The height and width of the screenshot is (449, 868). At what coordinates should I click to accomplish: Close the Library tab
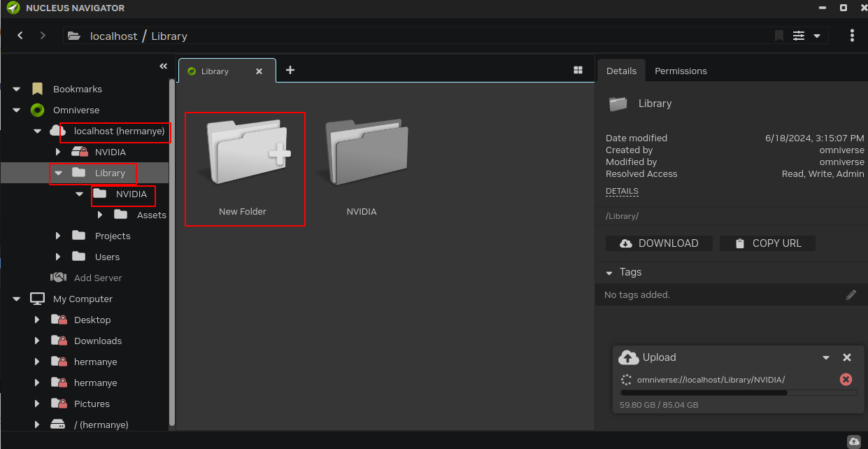click(259, 71)
